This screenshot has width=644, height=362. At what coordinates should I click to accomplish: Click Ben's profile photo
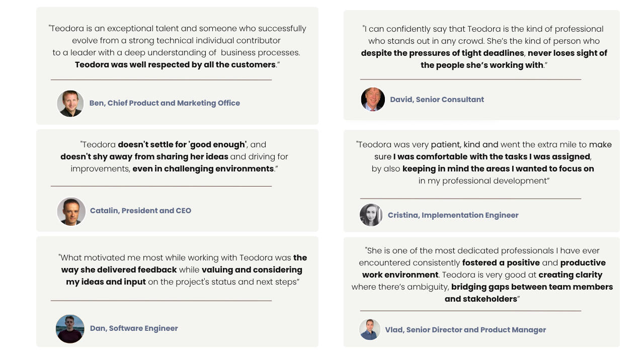[x=70, y=104]
